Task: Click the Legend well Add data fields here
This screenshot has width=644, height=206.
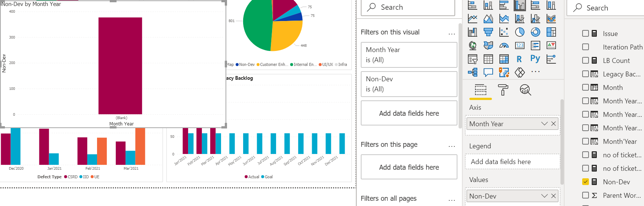Action: pyautogui.click(x=513, y=161)
